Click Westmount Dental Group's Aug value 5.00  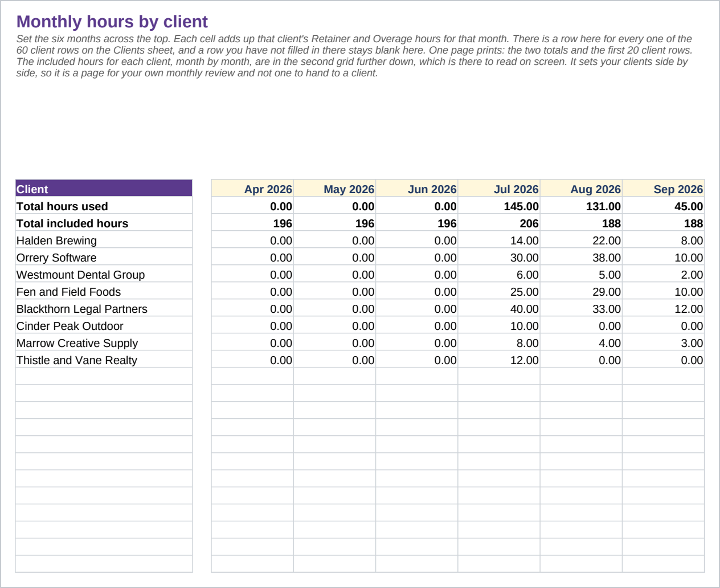581,274
